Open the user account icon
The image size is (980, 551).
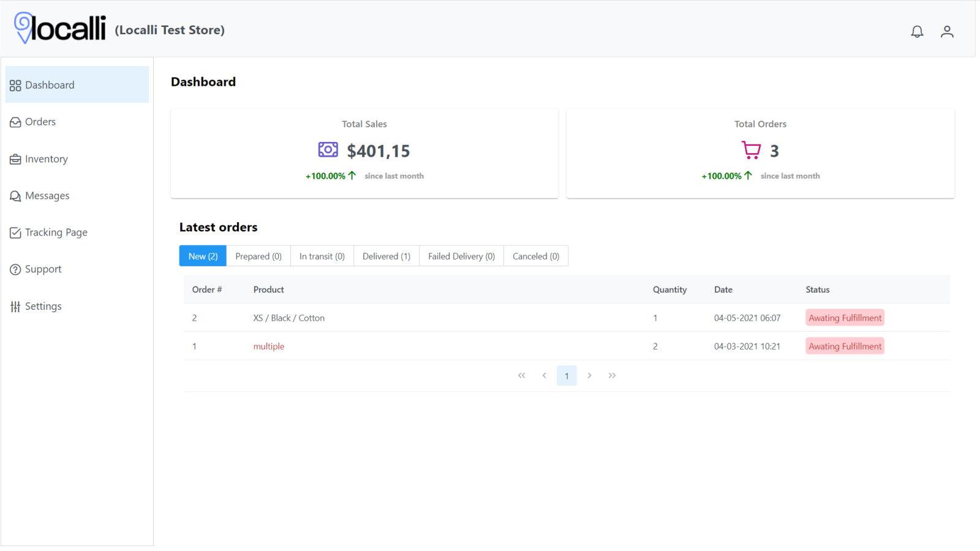tap(947, 32)
